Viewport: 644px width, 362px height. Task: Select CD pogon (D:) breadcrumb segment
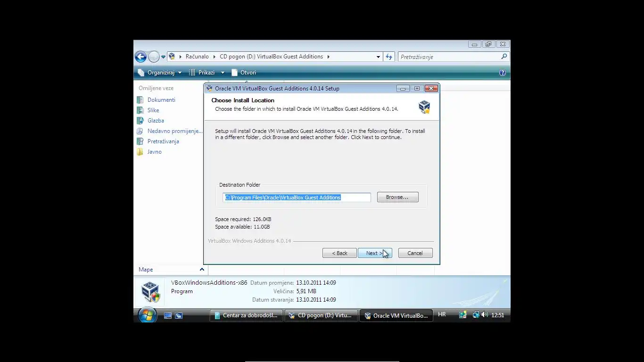[271, 57]
